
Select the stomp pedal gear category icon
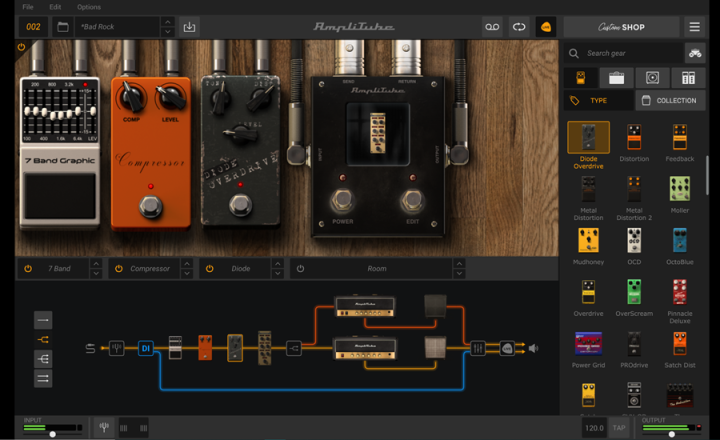click(581, 78)
